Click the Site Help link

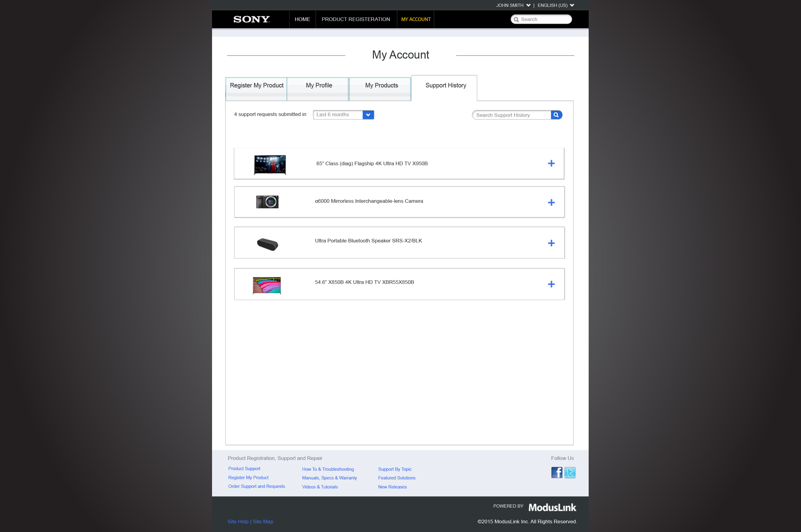pos(238,521)
